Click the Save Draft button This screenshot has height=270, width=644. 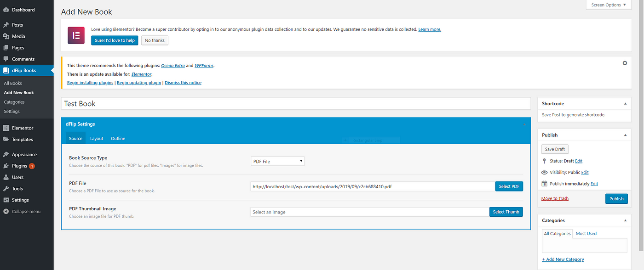pyautogui.click(x=555, y=149)
